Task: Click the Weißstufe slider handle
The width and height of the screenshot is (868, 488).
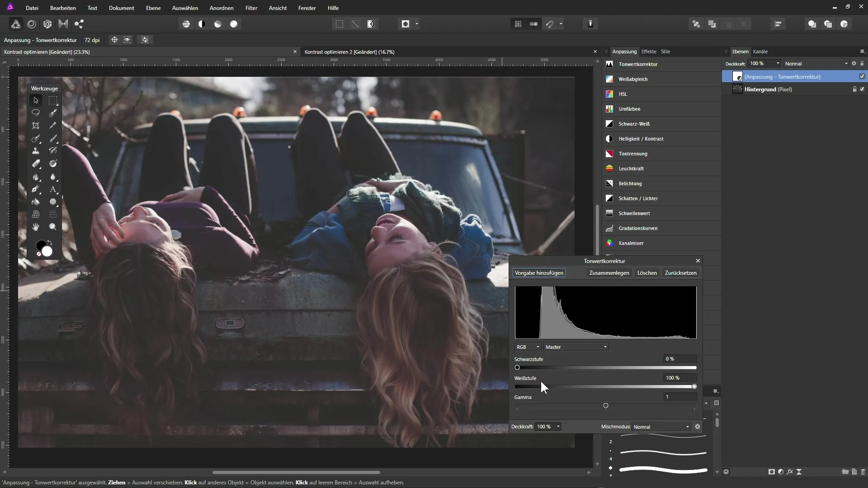Action: tap(694, 386)
